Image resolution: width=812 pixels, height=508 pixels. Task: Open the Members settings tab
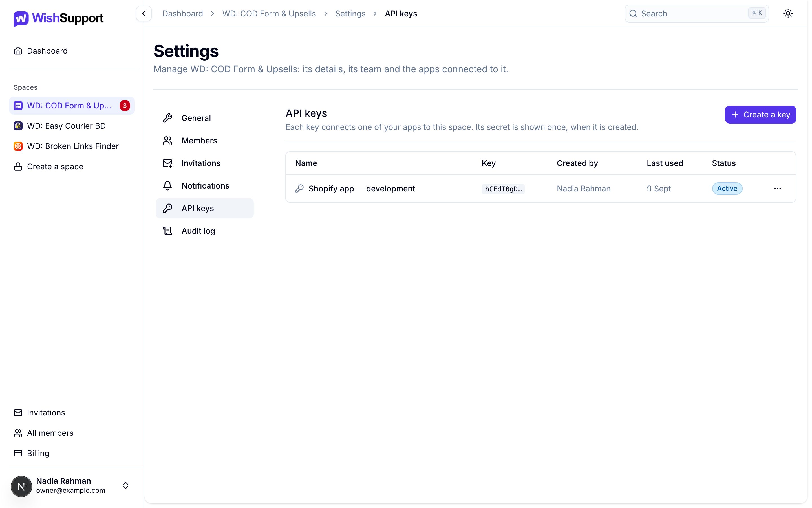tap(205, 141)
